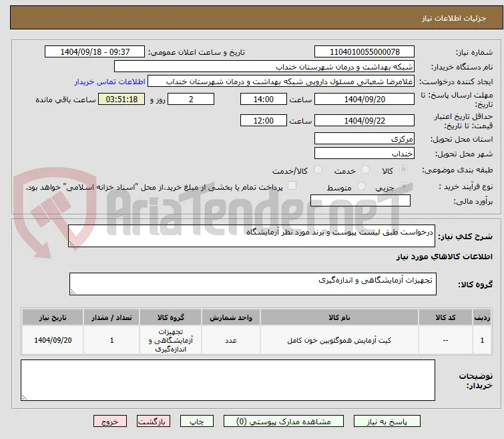The image size is (504, 439).
Task: Click the buyer organization name field
Action: tap(264, 67)
